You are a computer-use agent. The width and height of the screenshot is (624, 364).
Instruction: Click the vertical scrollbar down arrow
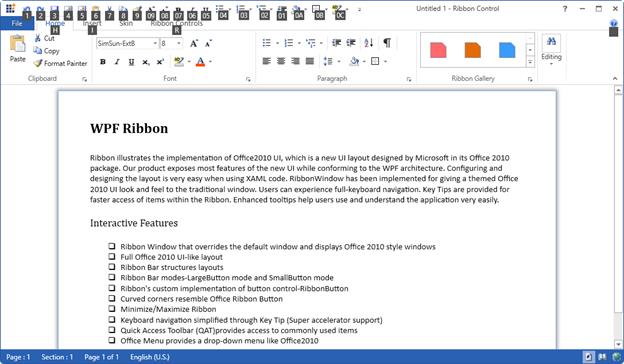[618, 344]
